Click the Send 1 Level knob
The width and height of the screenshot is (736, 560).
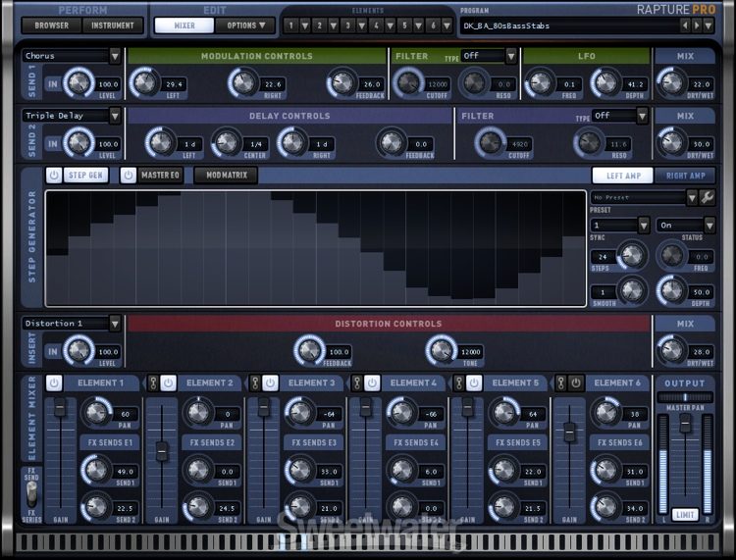pyautogui.click(x=79, y=83)
